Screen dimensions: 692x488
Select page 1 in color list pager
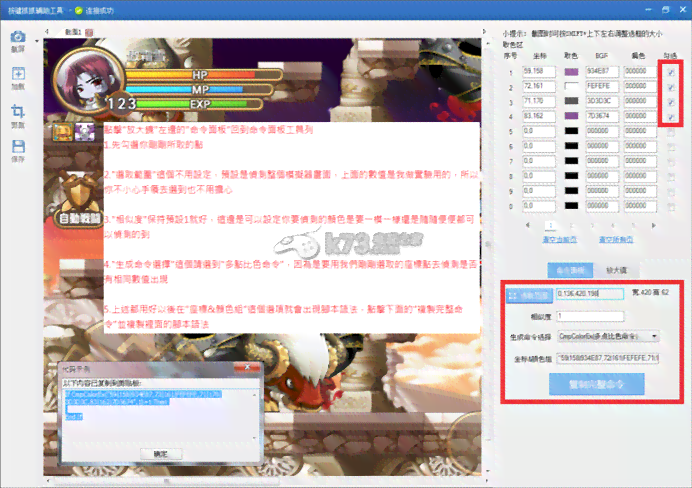pyautogui.click(x=550, y=225)
